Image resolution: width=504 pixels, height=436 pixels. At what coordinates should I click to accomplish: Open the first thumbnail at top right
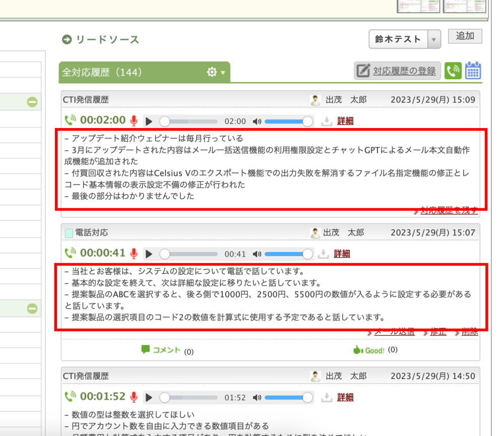(x=418, y=6)
